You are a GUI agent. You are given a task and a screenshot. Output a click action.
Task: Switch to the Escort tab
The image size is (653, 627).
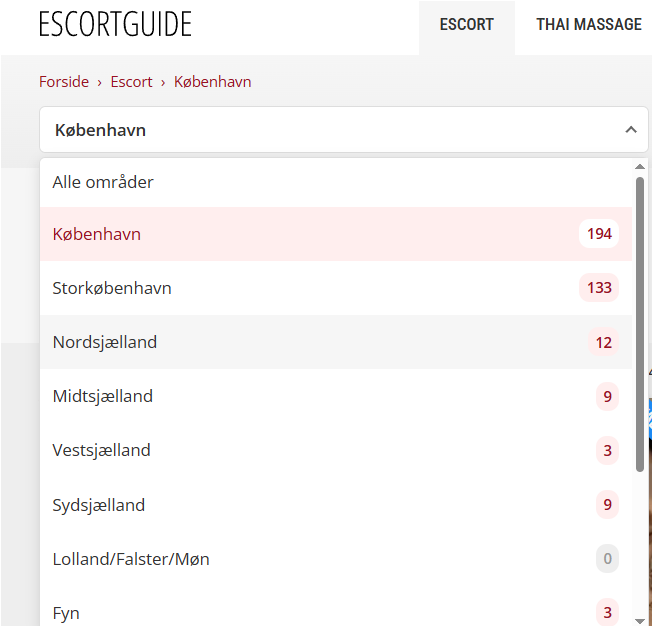coord(466,27)
